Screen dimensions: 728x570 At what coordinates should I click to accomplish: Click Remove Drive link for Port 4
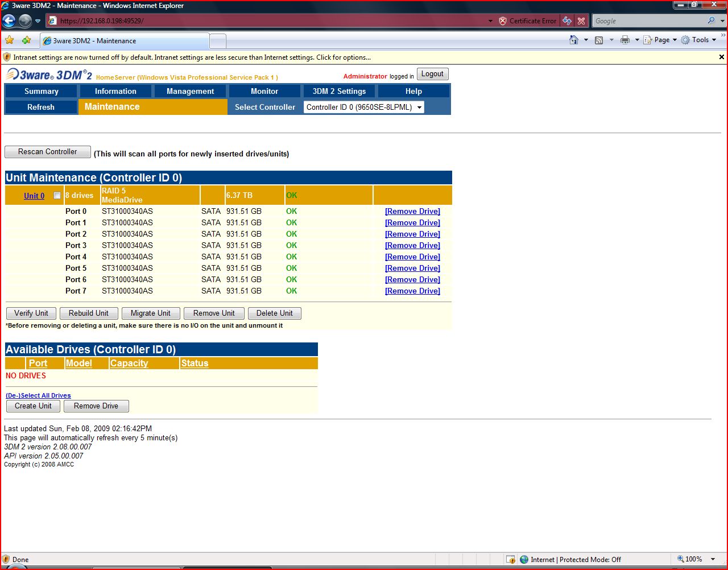412,257
